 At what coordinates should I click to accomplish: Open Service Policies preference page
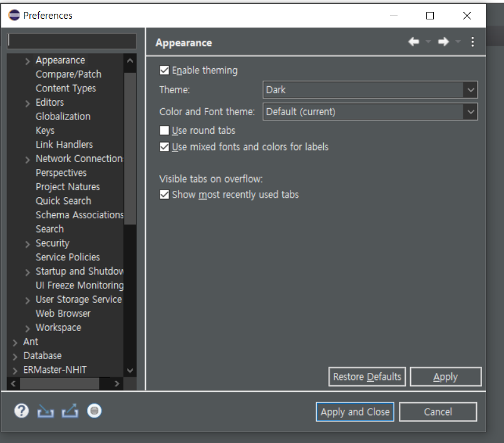point(68,257)
